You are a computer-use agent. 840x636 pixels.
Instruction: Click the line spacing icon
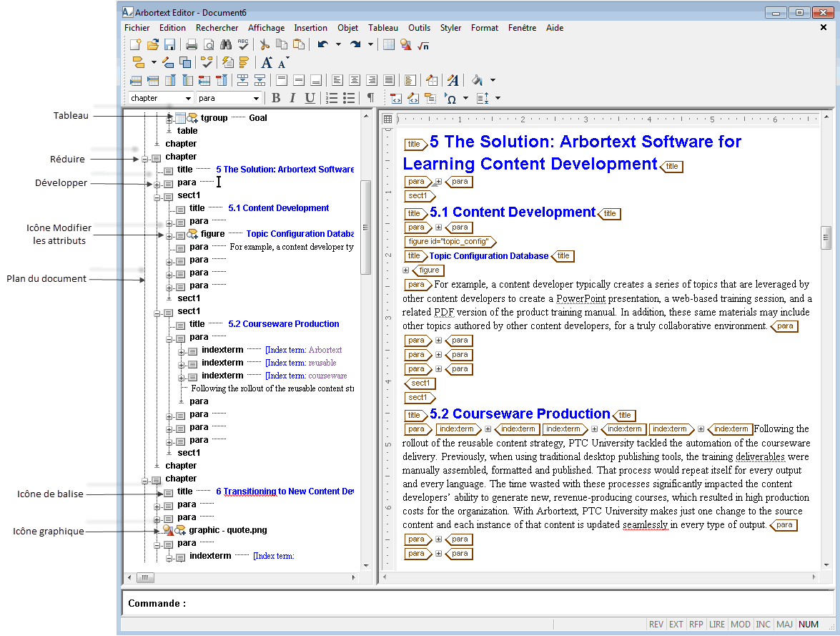[x=483, y=98]
